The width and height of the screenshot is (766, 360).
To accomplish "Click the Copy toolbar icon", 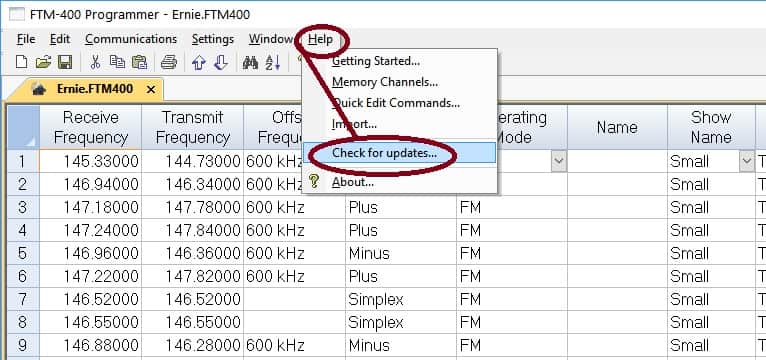I will click(x=117, y=62).
